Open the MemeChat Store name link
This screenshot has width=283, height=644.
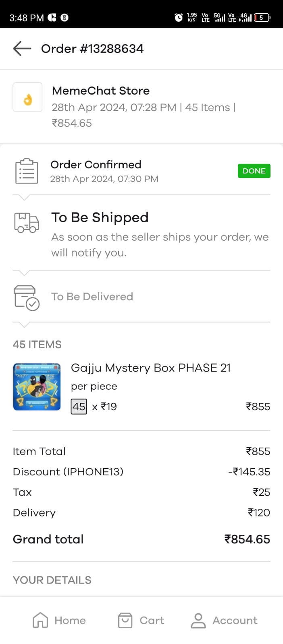click(101, 91)
